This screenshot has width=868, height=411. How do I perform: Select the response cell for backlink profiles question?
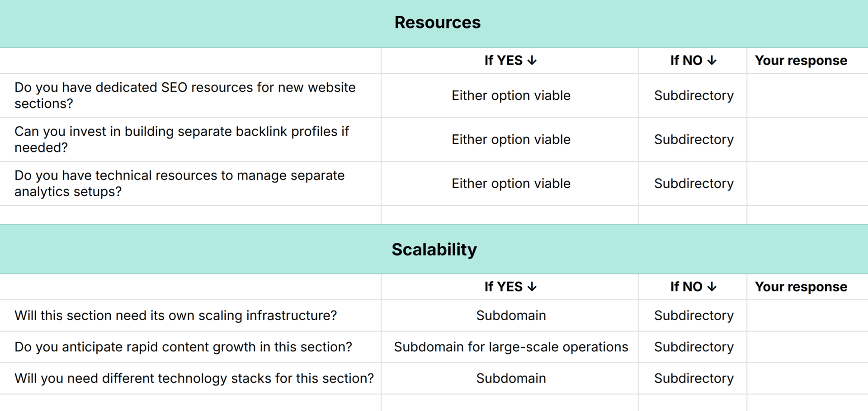(807, 139)
